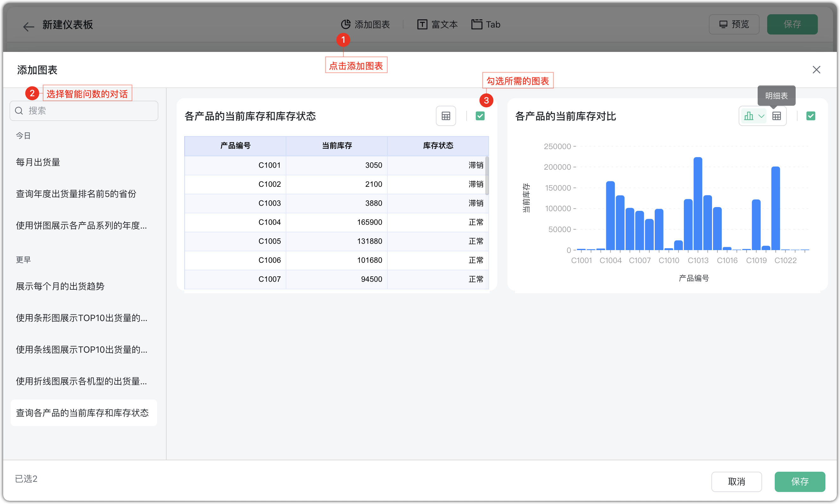840x504 pixels.
Task: Switch 库存对比 chart to 明细表 table icon
Action: tap(776, 116)
